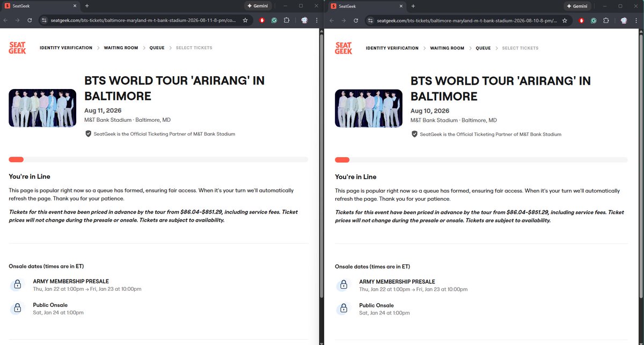
Task: Open the profile avatar in right window
Action: pos(624,20)
